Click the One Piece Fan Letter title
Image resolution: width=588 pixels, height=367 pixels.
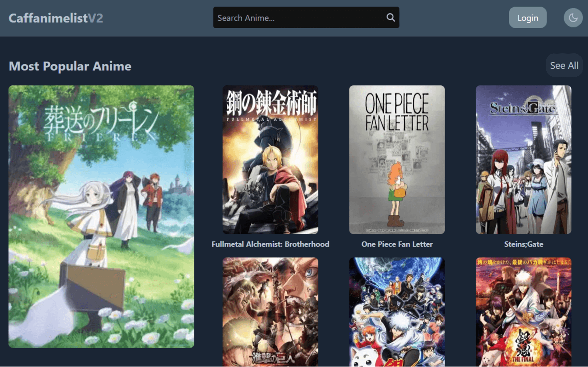(x=397, y=244)
